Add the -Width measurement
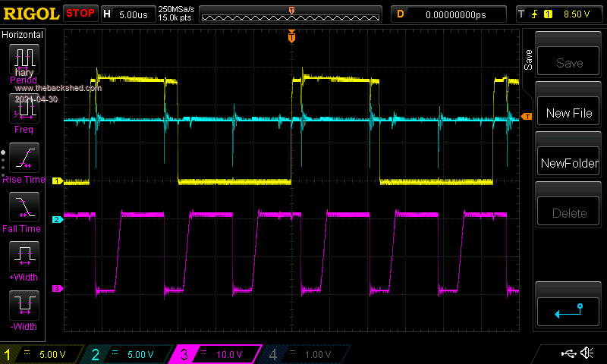Image resolution: width=607 pixels, height=364 pixels. pos(25,305)
